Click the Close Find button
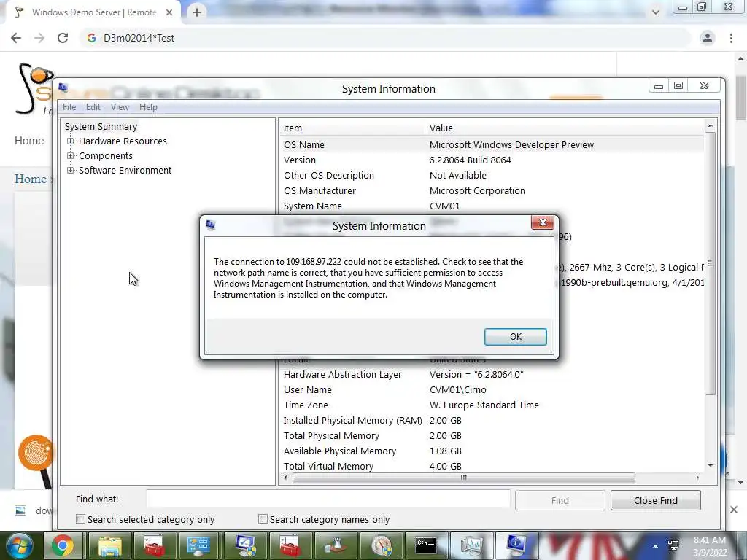 pos(656,500)
